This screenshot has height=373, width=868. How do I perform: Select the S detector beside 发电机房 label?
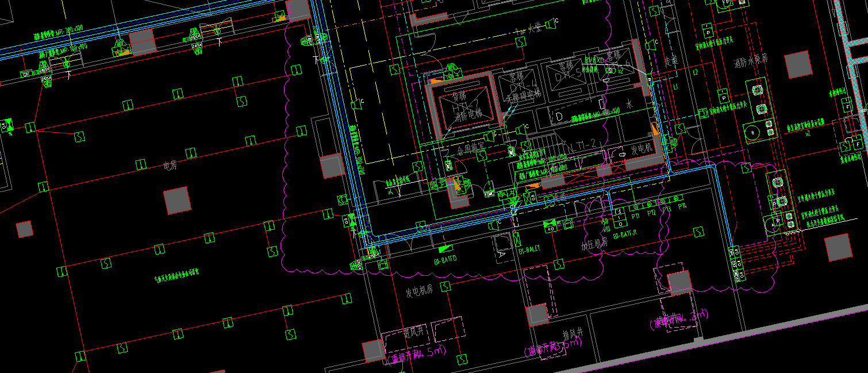445,286
